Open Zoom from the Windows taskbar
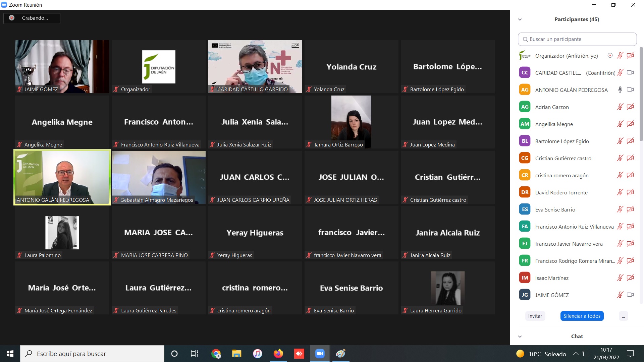Image resolution: width=644 pixels, height=362 pixels. click(320, 354)
